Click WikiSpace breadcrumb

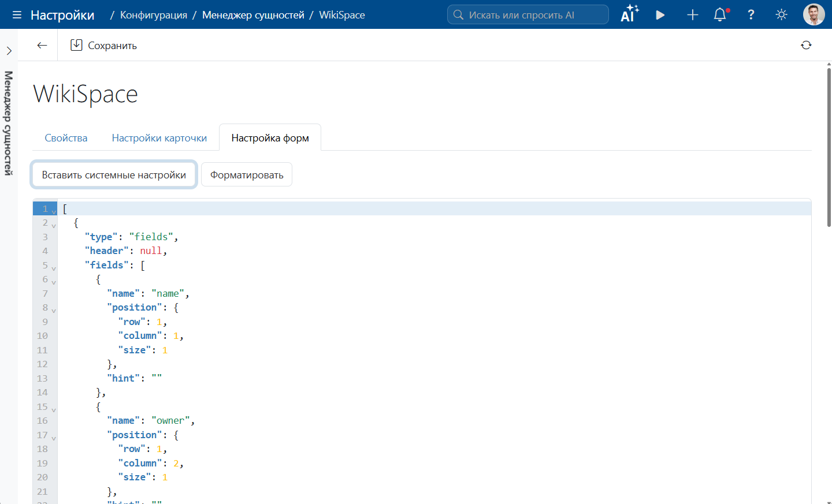point(342,15)
